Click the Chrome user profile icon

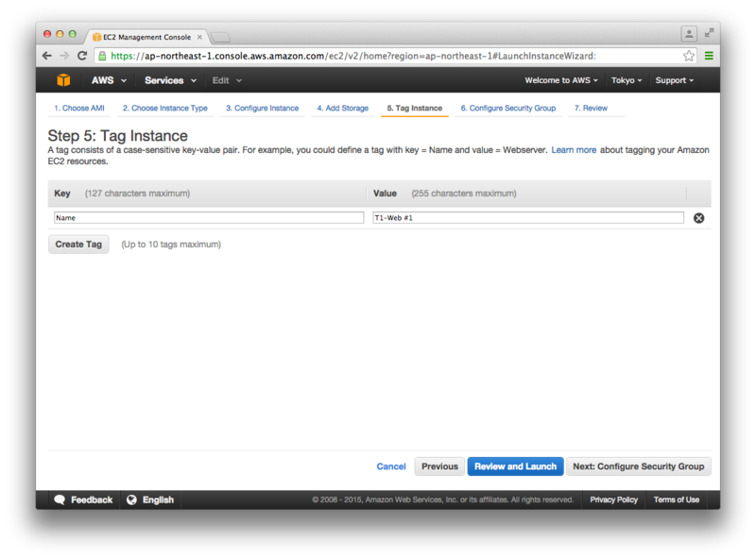(689, 34)
